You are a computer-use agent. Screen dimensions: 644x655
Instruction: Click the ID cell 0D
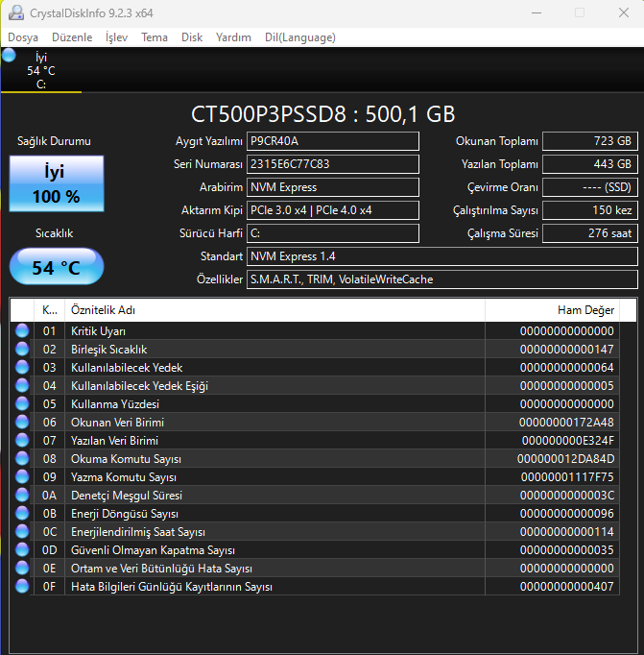click(49, 550)
